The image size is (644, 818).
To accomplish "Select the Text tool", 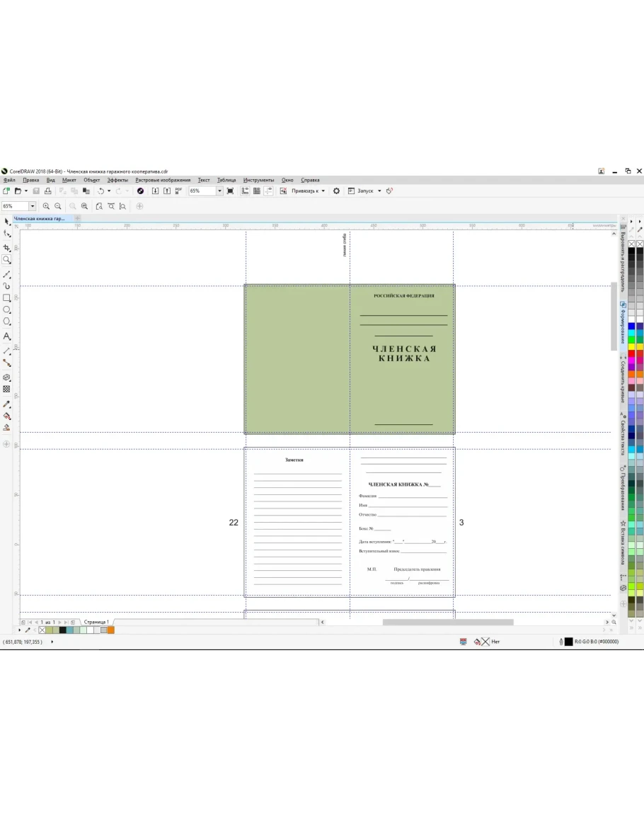I will pos(7,336).
